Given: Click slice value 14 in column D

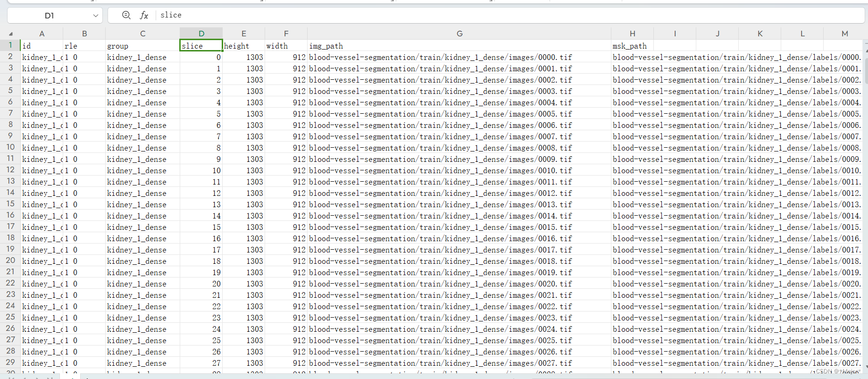Looking at the screenshot, I should pos(201,216).
